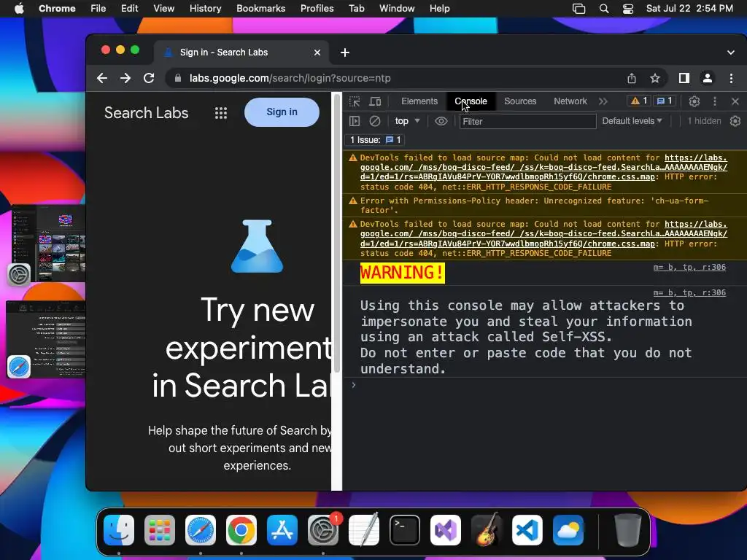The width and height of the screenshot is (747, 560).
Task: Share this page using share icon
Action: [631, 78]
